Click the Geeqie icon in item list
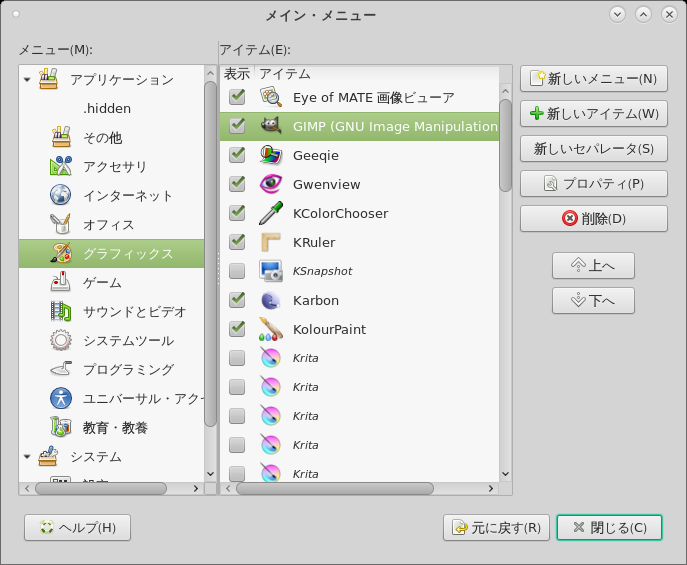Viewport: 687px width, 565px height. pos(271,155)
